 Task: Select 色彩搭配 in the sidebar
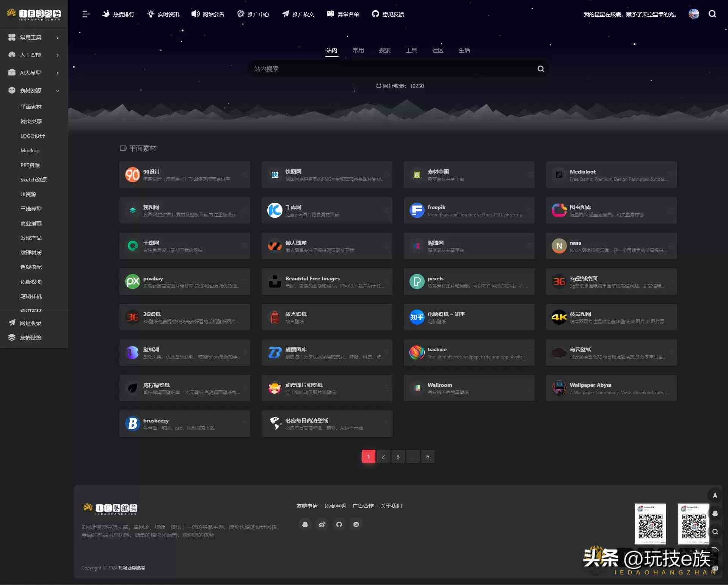(x=31, y=267)
